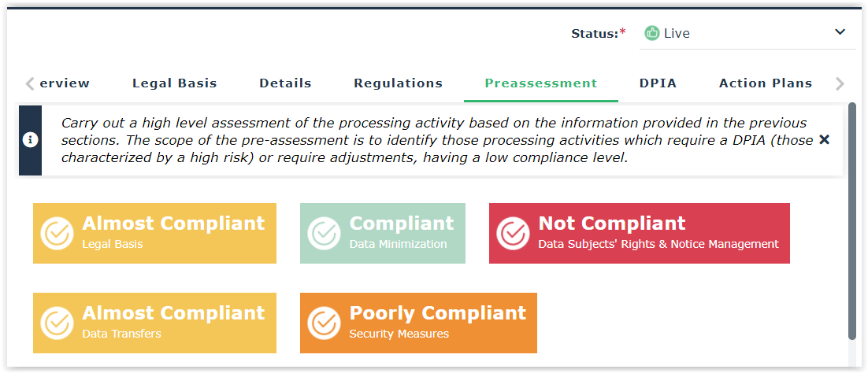Click the green thumbs-up Live icon

click(x=651, y=33)
